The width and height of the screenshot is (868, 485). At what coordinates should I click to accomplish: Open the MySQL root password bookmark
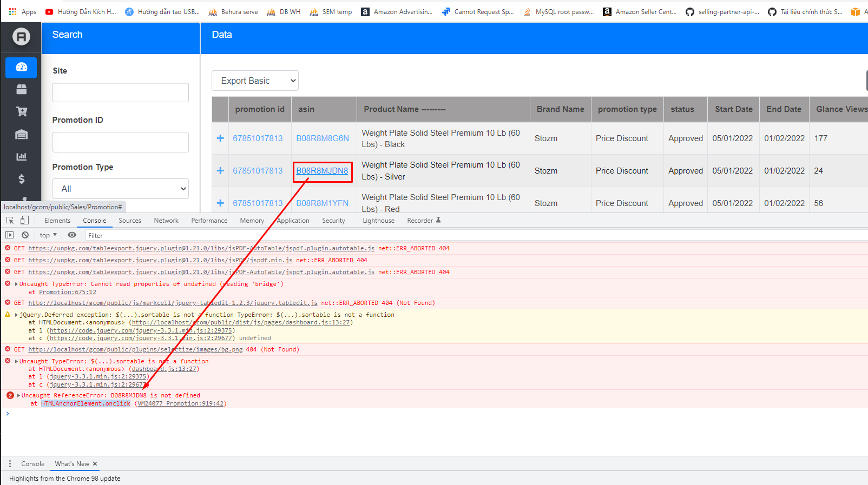(558, 11)
